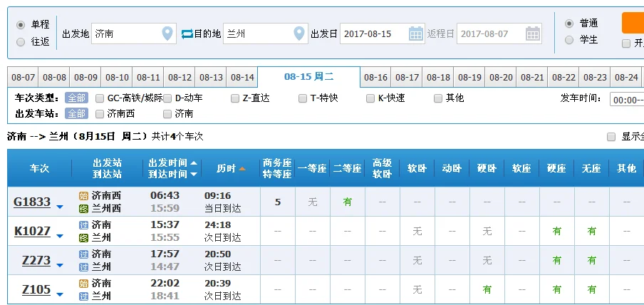Click 全部 button for 车次类型
The width and height of the screenshot is (644, 305).
(76, 98)
